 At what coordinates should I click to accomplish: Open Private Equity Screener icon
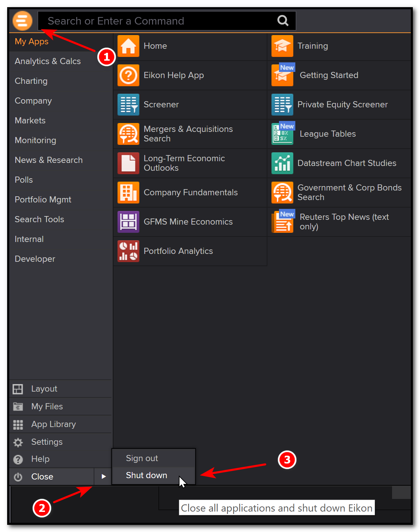282,105
